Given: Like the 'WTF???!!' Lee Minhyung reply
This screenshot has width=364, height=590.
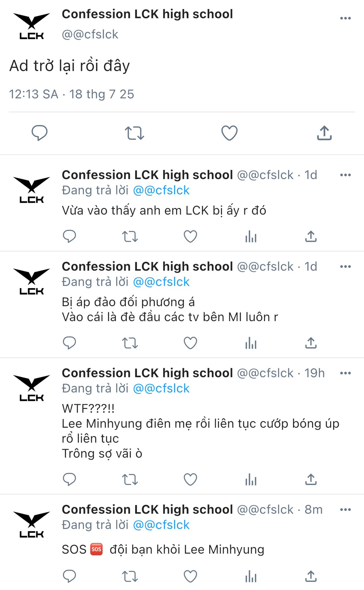Looking at the screenshot, I should pyautogui.click(x=190, y=479).
